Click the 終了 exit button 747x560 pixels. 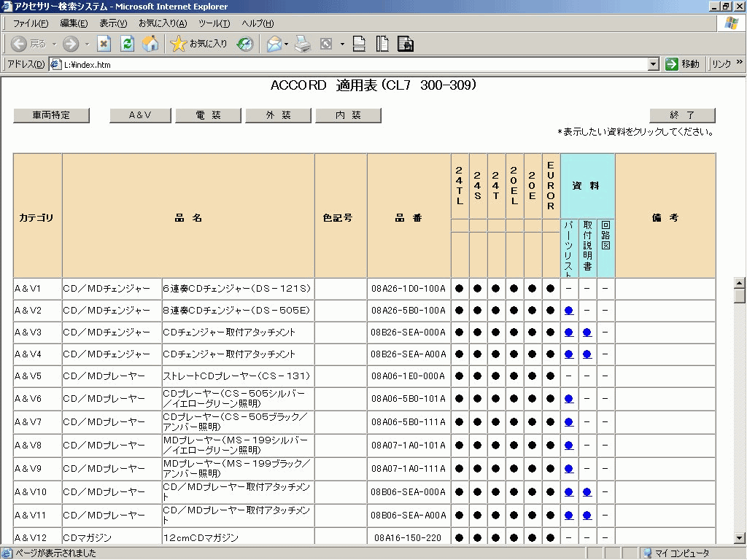pos(682,115)
